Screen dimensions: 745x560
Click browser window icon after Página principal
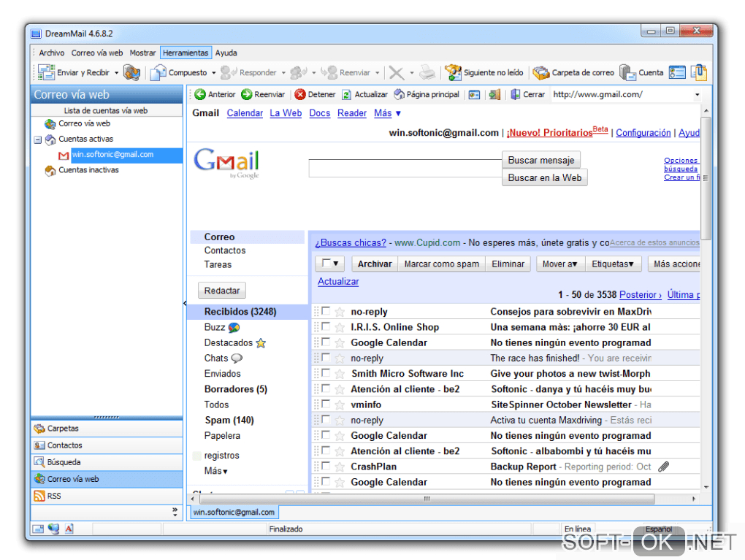coord(474,94)
